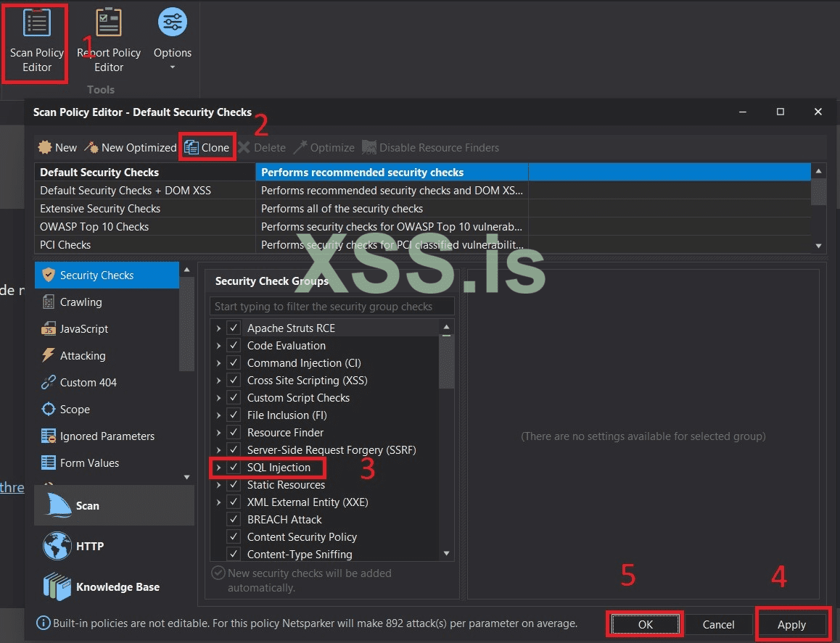
Task: Expand the Cross Site Scripting (XSS) group
Action: click(218, 380)
